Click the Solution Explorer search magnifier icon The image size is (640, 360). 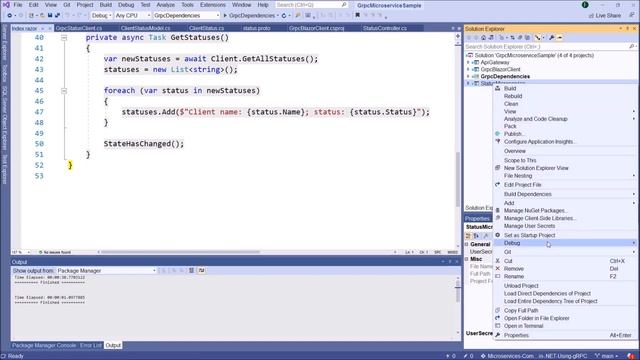631,47
